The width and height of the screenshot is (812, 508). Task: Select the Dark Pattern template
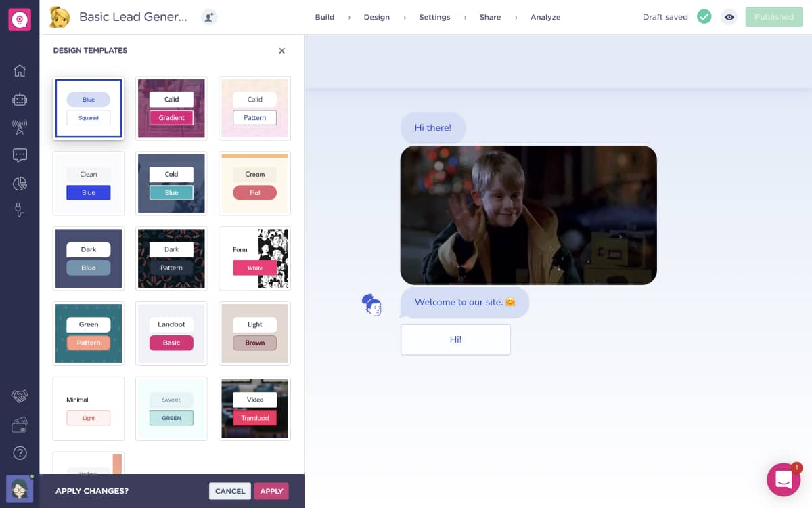point(171,259)
